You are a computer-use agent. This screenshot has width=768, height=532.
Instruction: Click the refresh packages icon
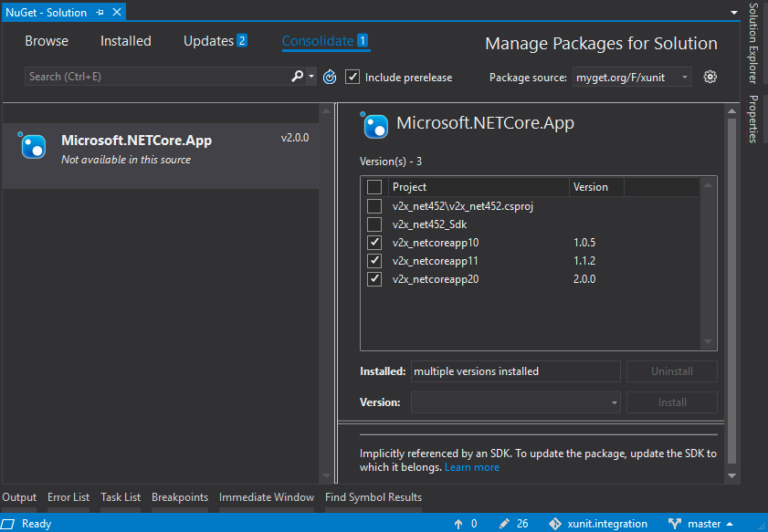click(330, 77)
